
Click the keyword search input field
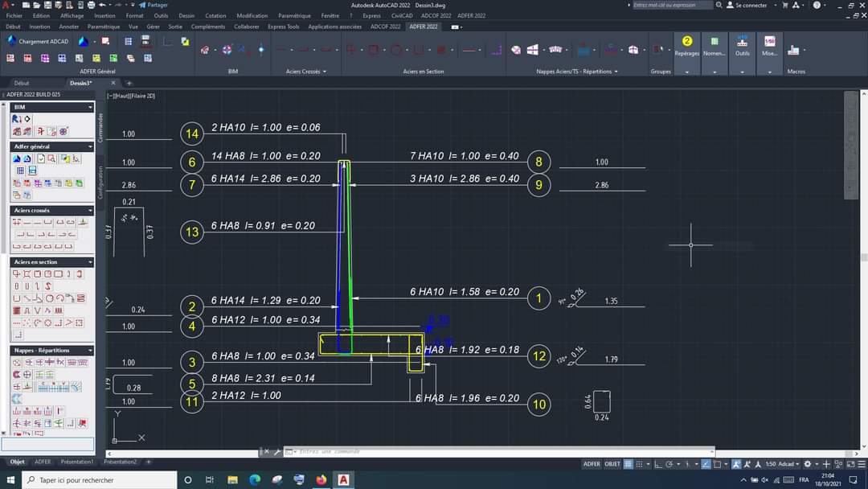(x=672, y=5)
